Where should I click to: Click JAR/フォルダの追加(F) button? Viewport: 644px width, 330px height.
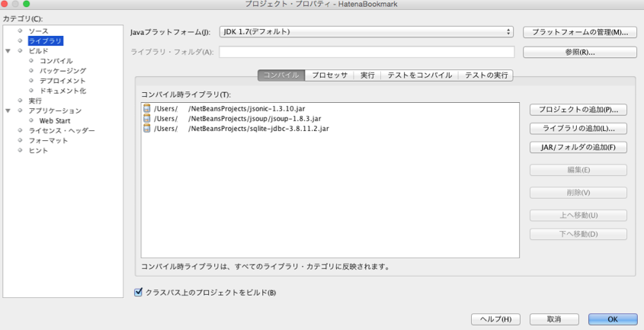pyautogui.click(x=578, y=148)
